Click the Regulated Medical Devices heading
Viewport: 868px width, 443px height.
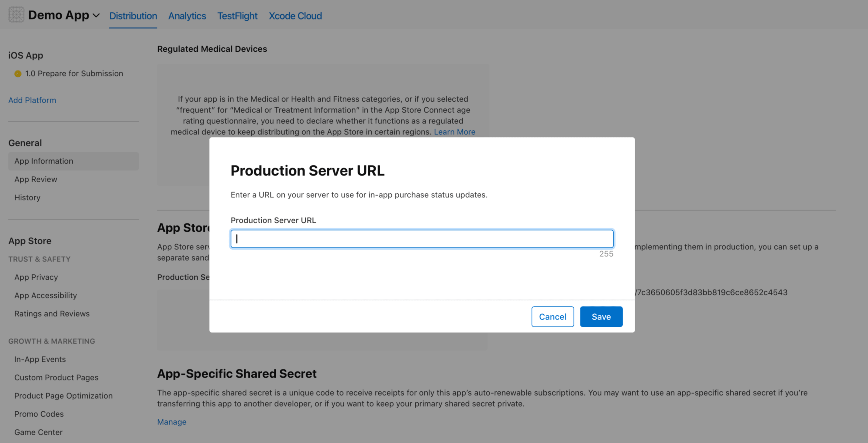click(212, 49)
